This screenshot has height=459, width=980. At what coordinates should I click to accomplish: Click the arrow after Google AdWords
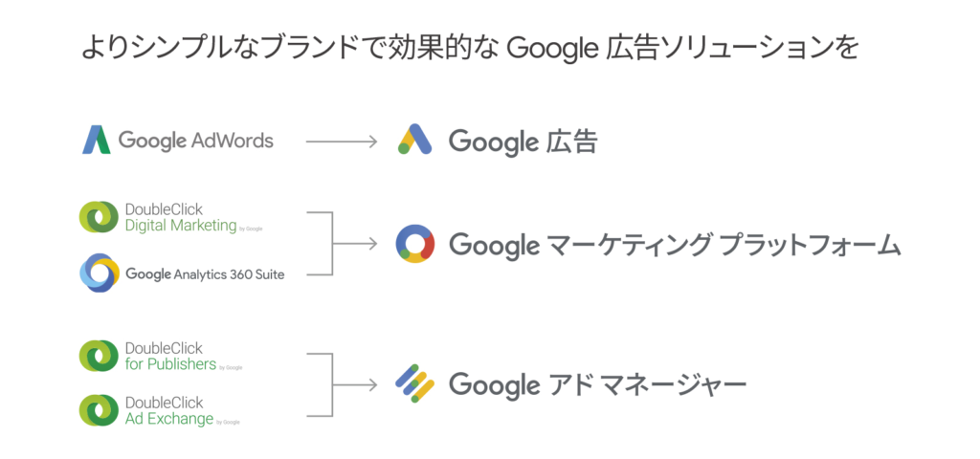tap(342, 142)
